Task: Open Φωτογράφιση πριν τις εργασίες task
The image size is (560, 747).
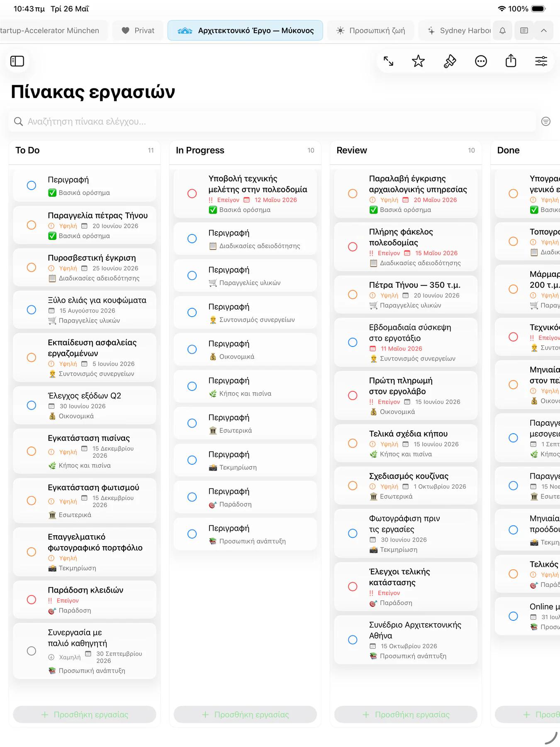Action: (406, 533)
